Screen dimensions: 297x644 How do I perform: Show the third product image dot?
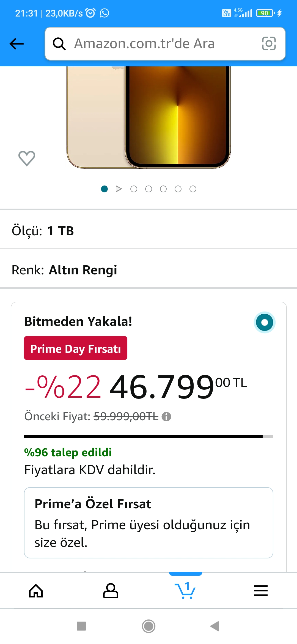[134, 189]
